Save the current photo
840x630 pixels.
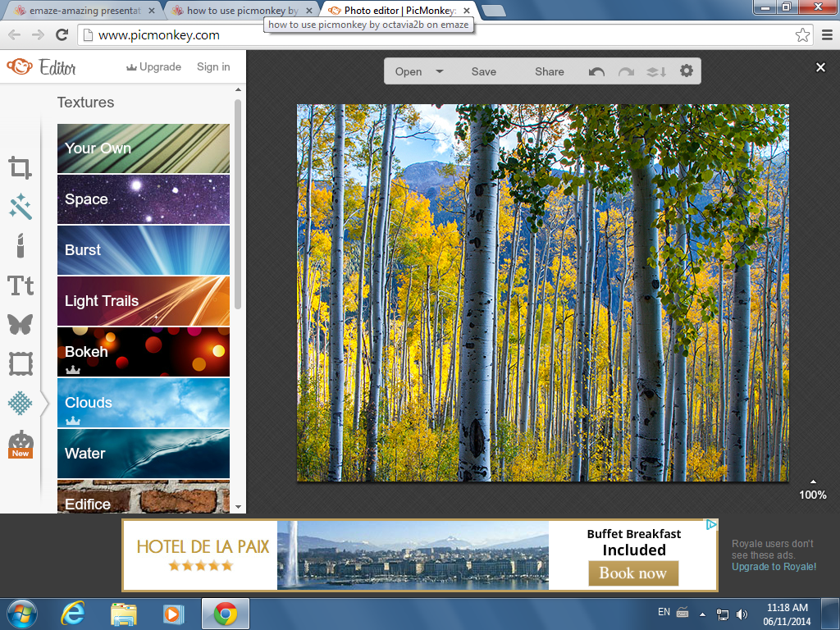[483, 71]
